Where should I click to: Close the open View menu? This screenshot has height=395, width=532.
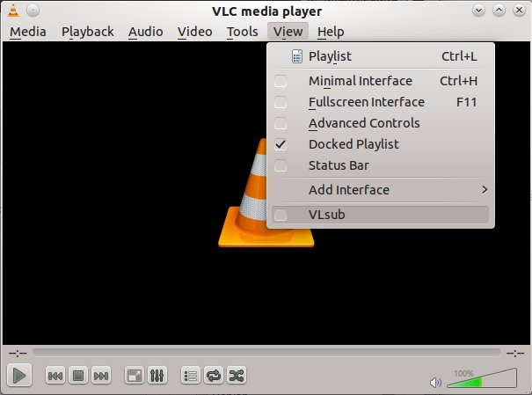point(288,32)
